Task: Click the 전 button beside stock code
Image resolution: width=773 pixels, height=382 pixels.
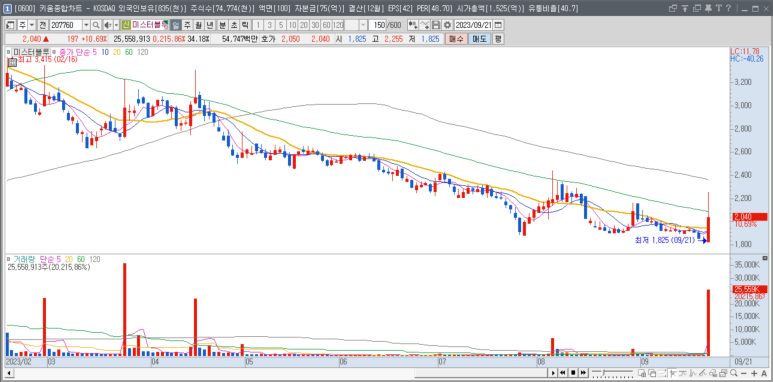Action: tap(42, 25)
